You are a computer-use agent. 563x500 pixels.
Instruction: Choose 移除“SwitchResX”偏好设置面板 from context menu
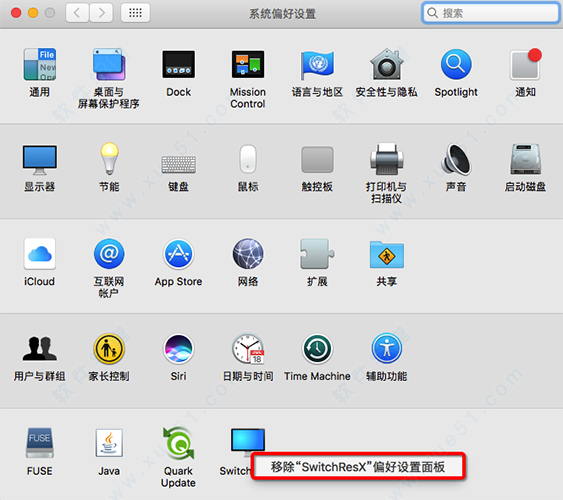point(358,467)
